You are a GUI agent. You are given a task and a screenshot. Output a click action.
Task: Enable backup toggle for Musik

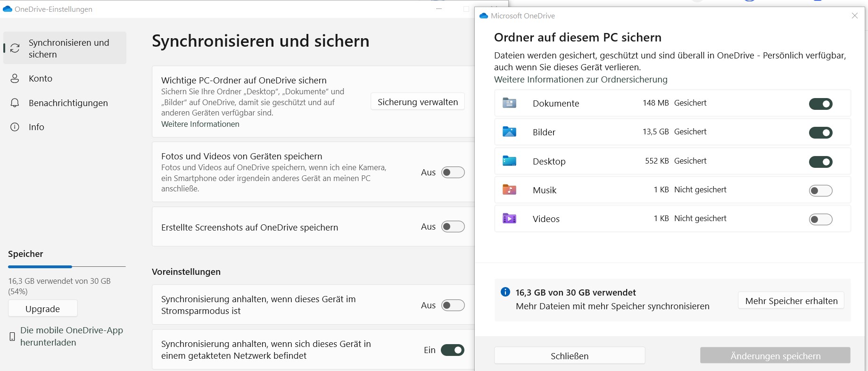pyautogui.click(x=820, y=190)
